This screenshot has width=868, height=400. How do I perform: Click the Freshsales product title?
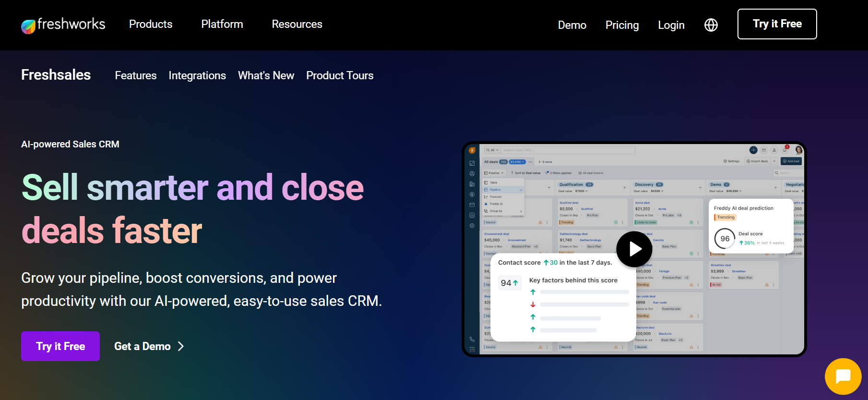(x=56, y=75)
